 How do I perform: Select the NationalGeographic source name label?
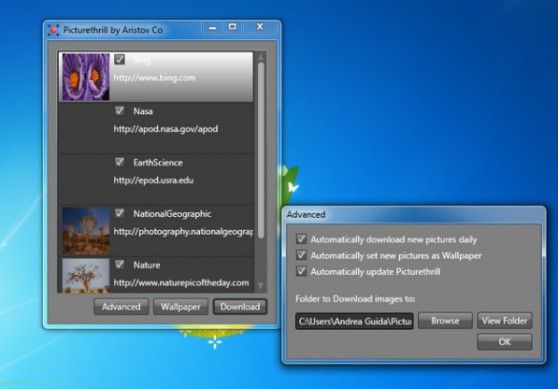point(172,214)
